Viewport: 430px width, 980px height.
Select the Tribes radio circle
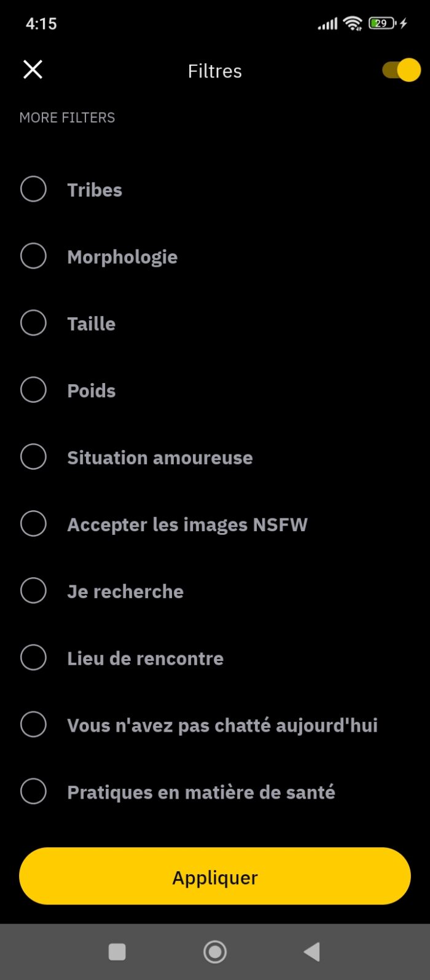33,189
